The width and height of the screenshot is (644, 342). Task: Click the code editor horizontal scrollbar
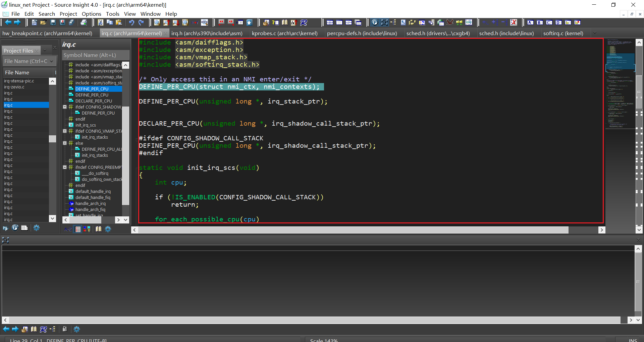pos(354,230)
